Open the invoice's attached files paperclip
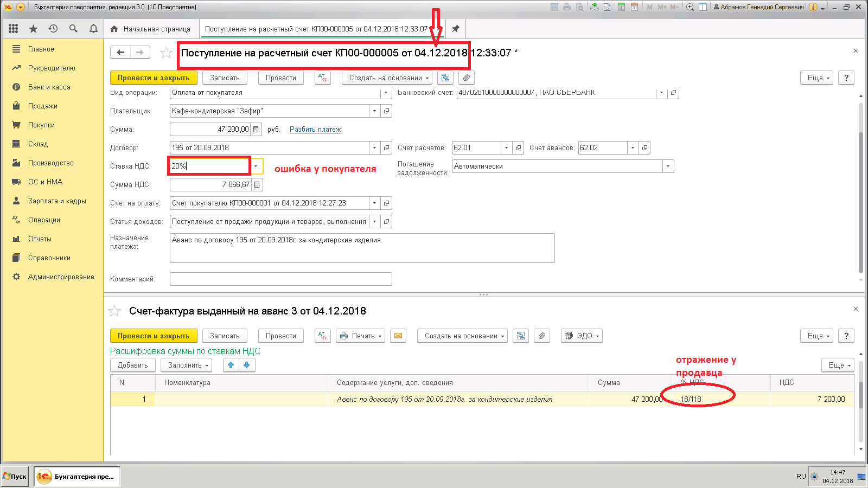The image size is (868, 488). click(542, 336)
